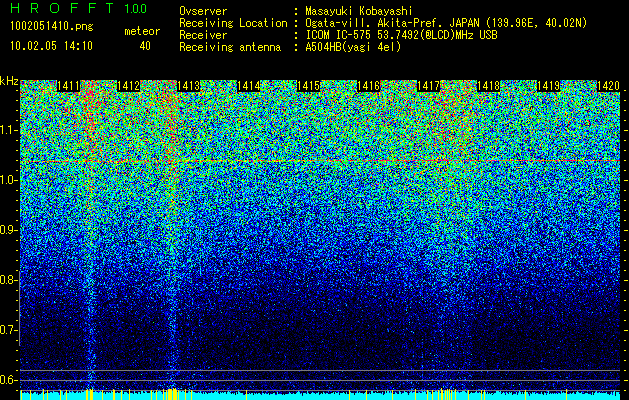Click the 0.8 frequency axis label

pos(8,280)
